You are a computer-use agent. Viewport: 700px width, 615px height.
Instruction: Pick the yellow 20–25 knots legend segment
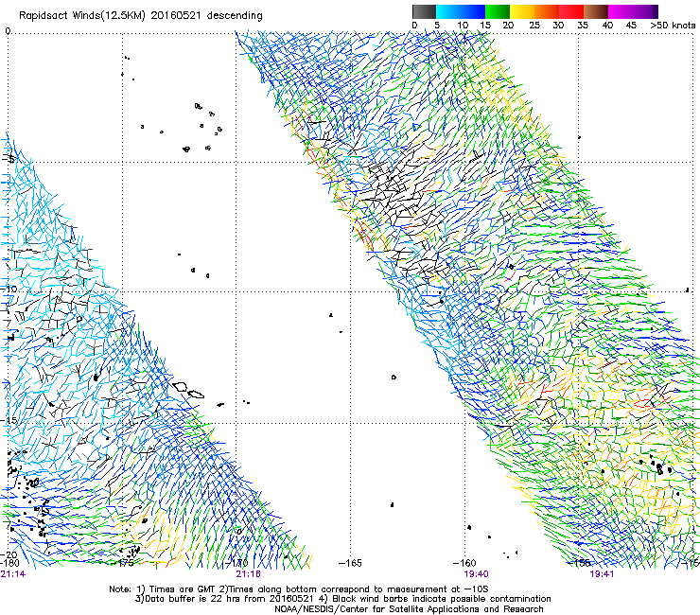tap(522, 11)
